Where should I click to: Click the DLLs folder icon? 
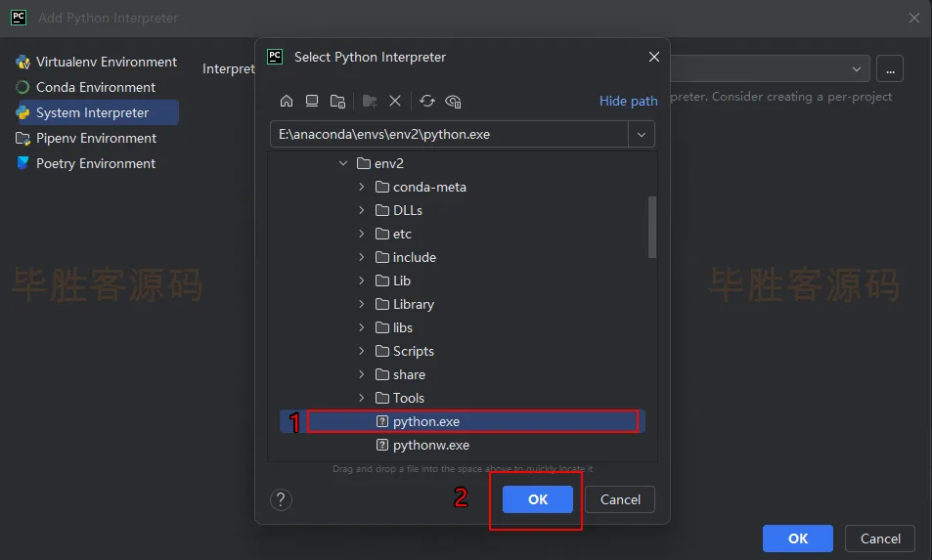tap(382, 210)
